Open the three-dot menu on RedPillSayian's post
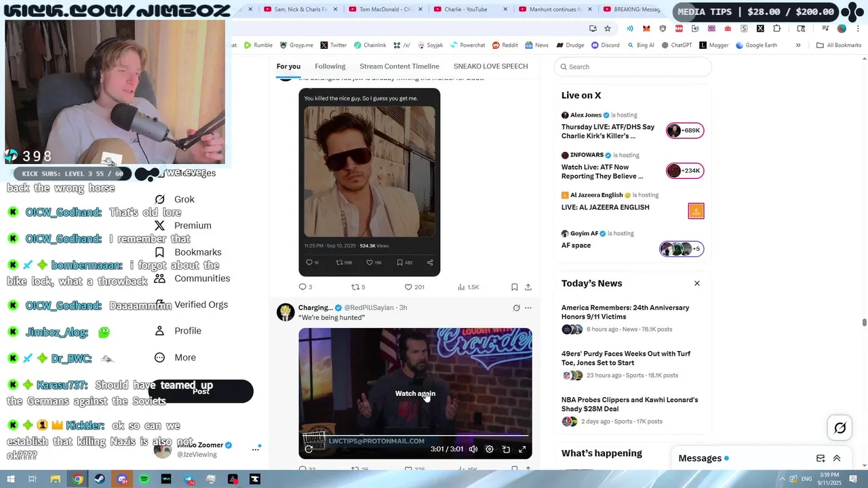The height and width of the screenshot is (488, 868). (528, 308)
